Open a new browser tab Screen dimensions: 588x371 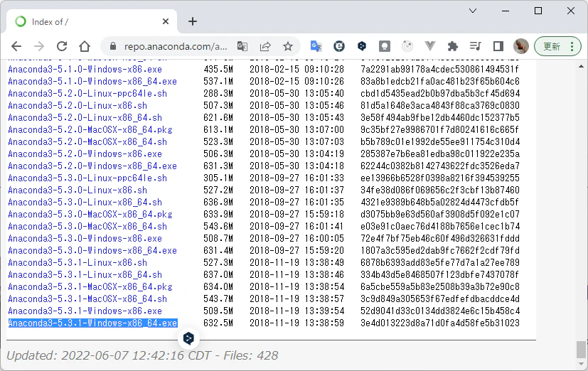(193, 22)
